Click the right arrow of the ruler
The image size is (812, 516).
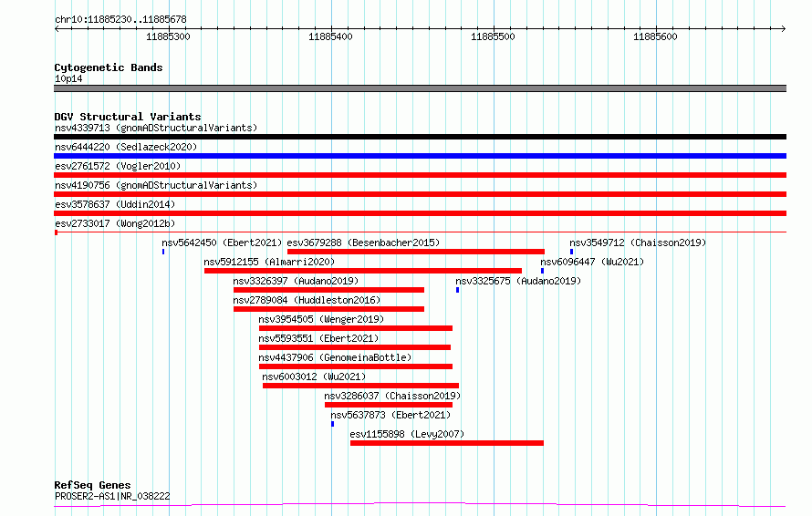pos(783,29)
